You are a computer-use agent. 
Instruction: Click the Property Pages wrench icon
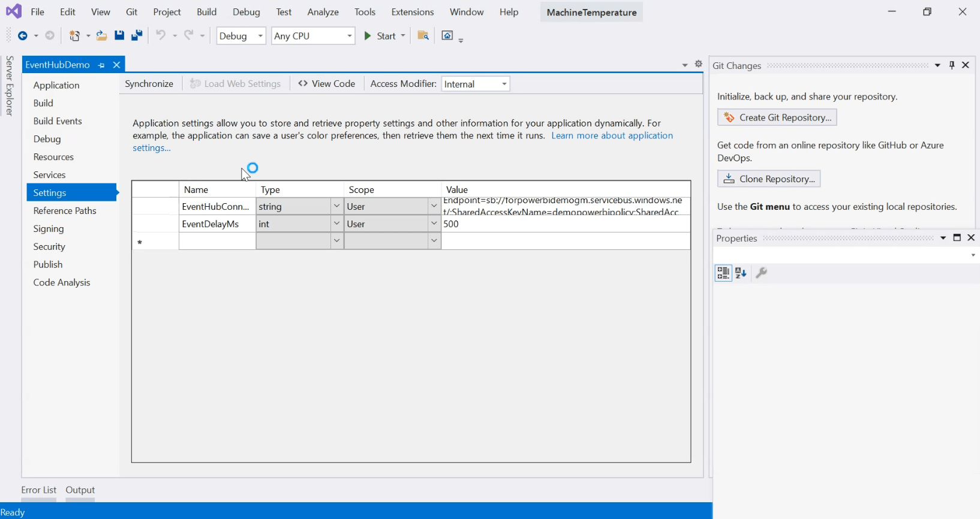[x=762, y=273]
